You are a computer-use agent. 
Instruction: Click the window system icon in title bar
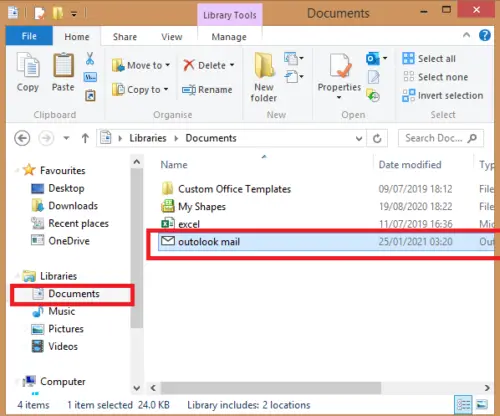13,13
